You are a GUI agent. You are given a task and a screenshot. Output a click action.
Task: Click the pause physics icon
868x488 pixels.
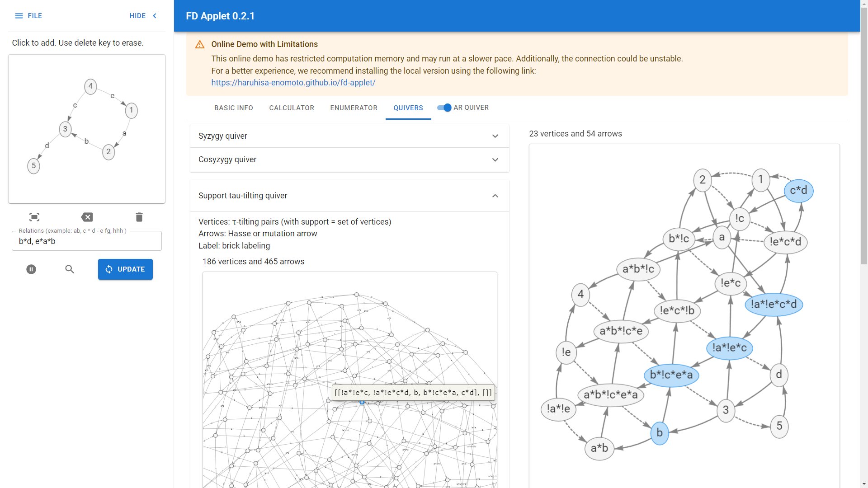[31, 269]
